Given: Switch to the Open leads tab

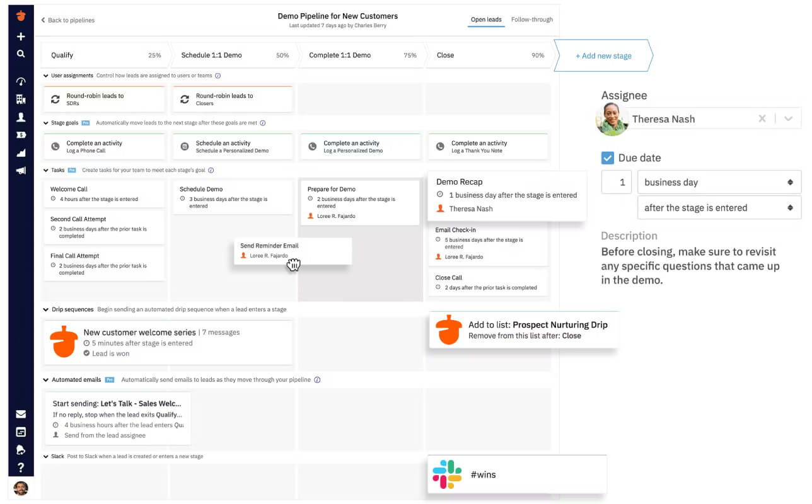Looking at the screenshot, I should click(x=486, y=20).
